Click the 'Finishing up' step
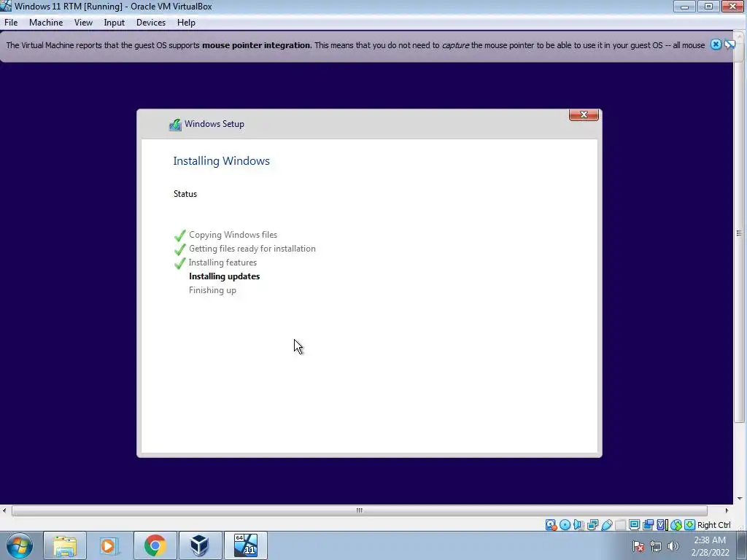 [212, 290]
